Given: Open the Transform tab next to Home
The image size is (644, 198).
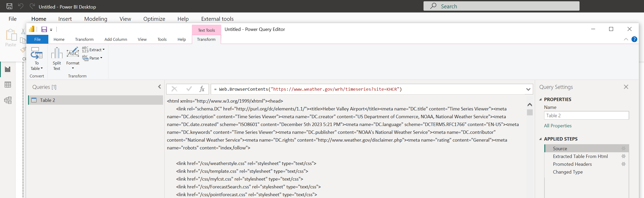Looking at the screenshot, I should 84,39.
